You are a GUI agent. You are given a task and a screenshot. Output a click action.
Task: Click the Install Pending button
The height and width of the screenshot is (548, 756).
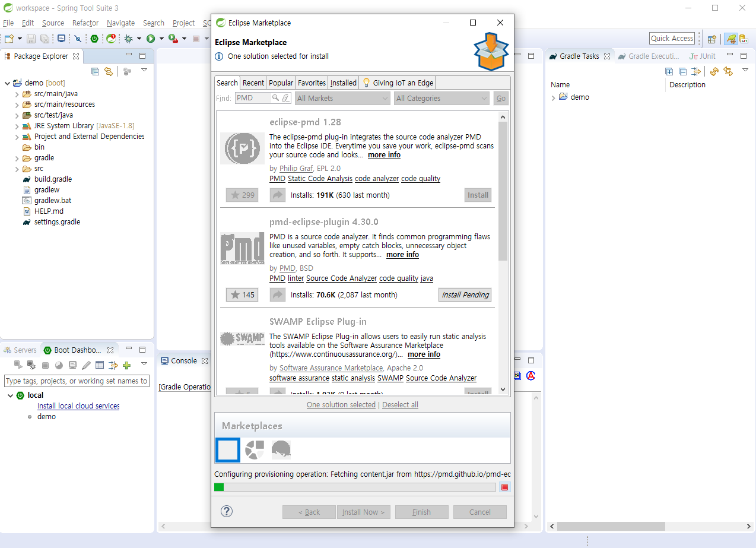(x=465, y=294)
